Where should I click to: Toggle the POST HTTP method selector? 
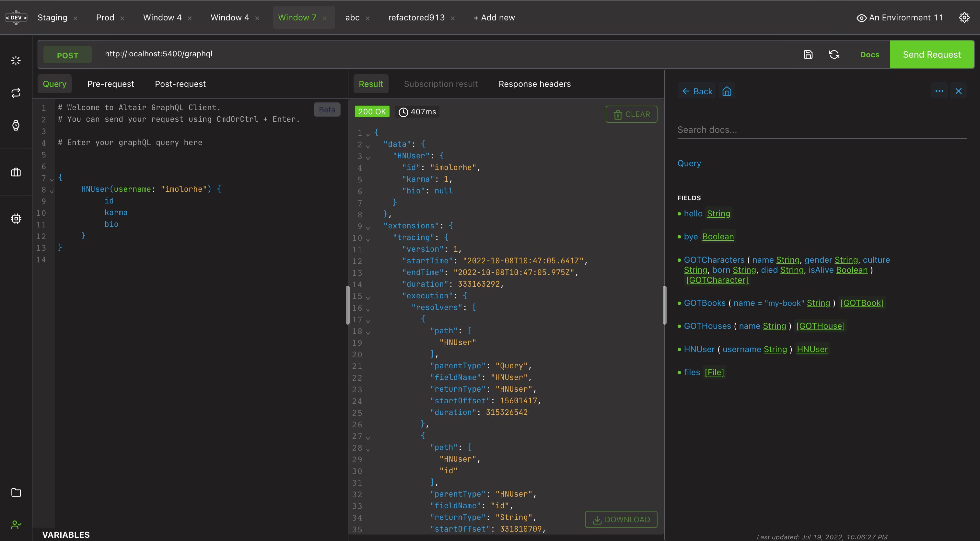pos(67,55)
